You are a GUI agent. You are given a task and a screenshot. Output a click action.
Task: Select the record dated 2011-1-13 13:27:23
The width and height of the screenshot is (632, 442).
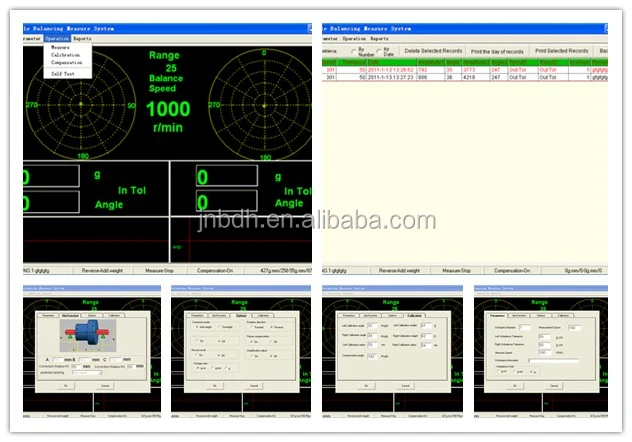coord(465,77)
